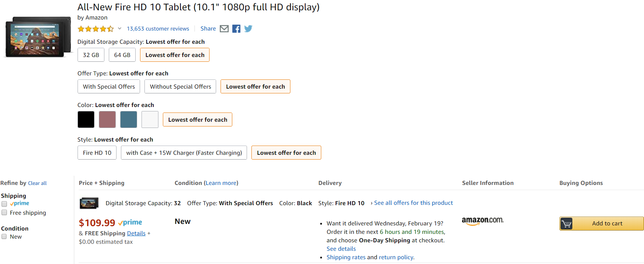Image resolution: width=644 pixels, height=264 pixels.
Task: Toggle the New condition checkbox
Action: pos(4,237)
